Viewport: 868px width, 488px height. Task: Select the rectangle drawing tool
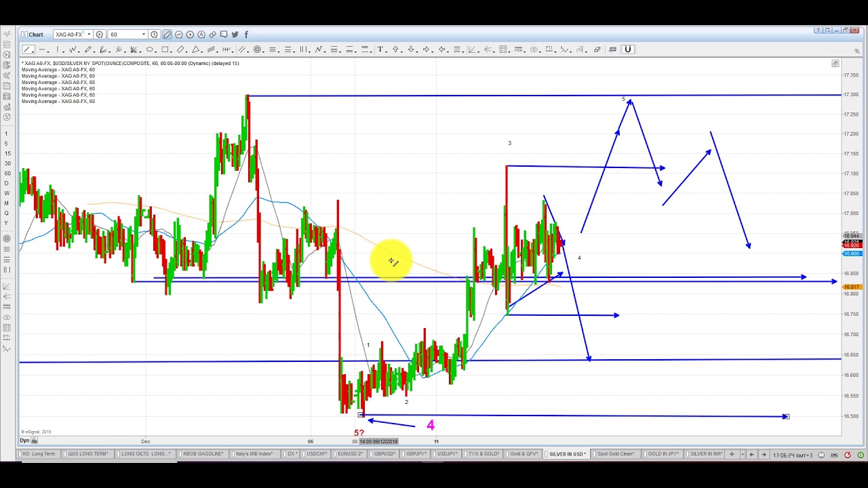point(165,49)
